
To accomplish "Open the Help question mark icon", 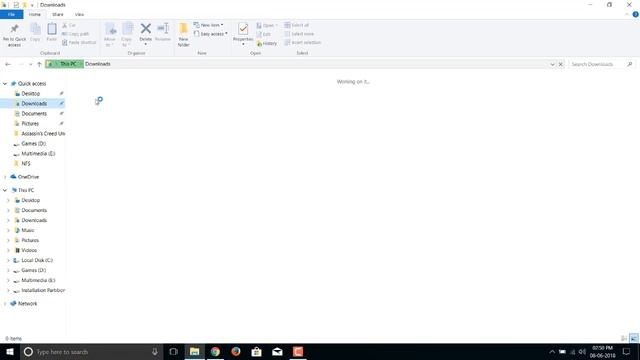I will tap(636, 14).
